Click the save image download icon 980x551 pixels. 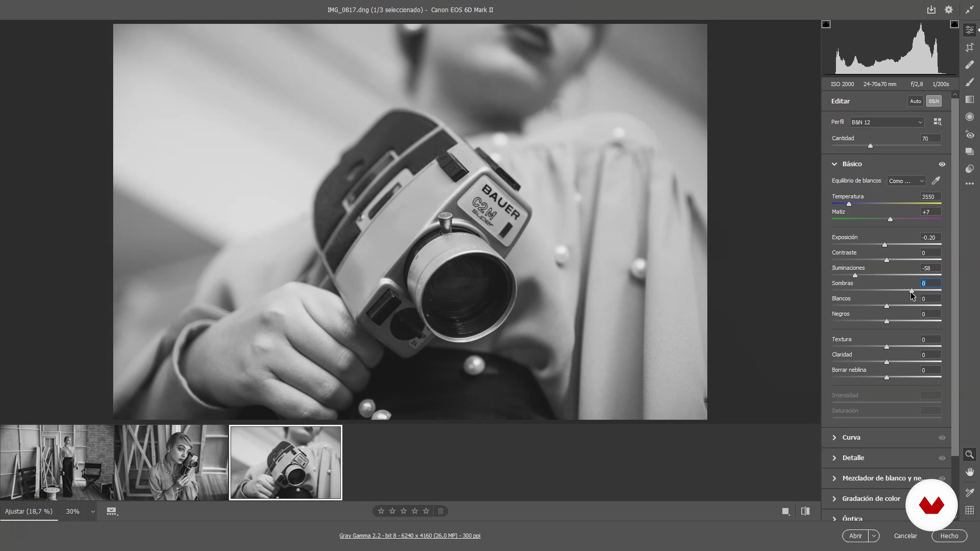pyautogui.click(x=931, y=10)
